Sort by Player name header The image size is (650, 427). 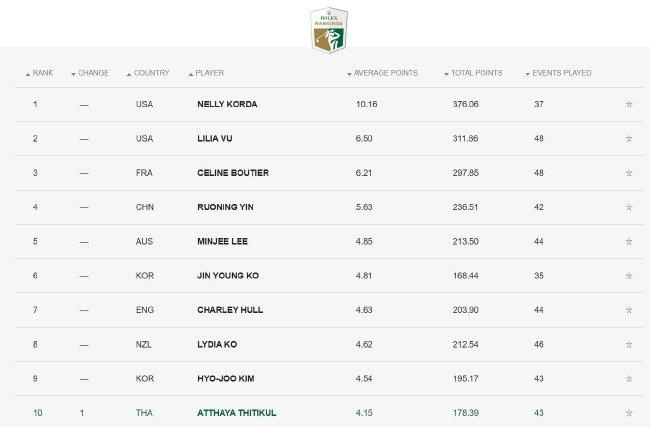point(206,73)
